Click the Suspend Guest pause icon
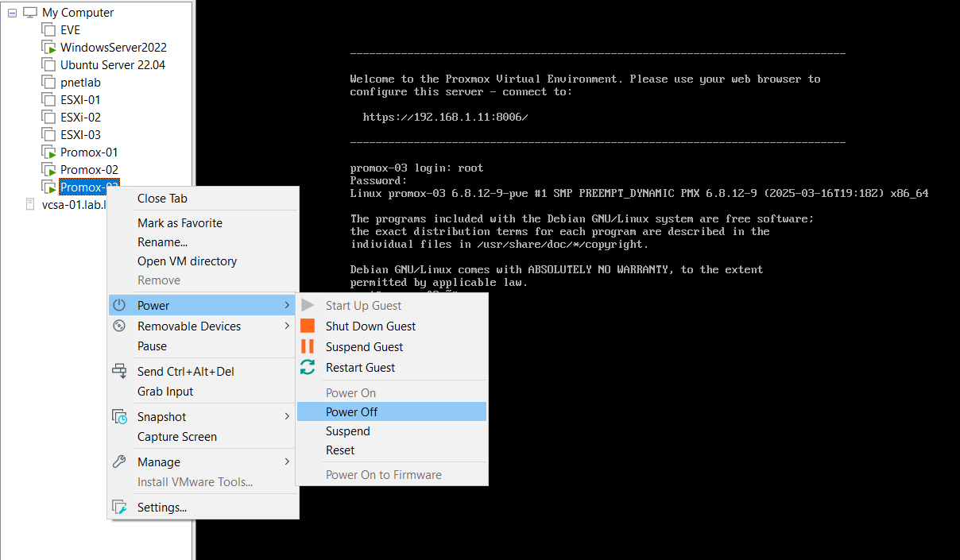Image resolution: width=960 pixels, height=560 pixels. point(308,346)
